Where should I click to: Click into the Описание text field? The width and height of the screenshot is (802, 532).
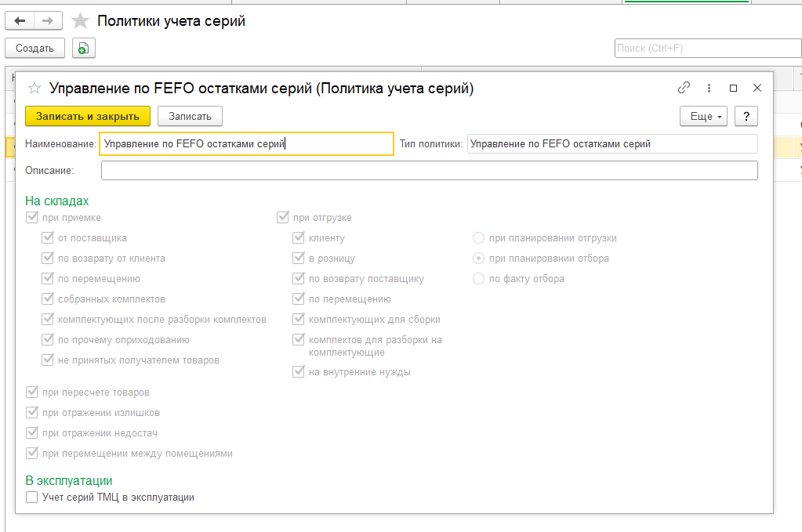429,171
